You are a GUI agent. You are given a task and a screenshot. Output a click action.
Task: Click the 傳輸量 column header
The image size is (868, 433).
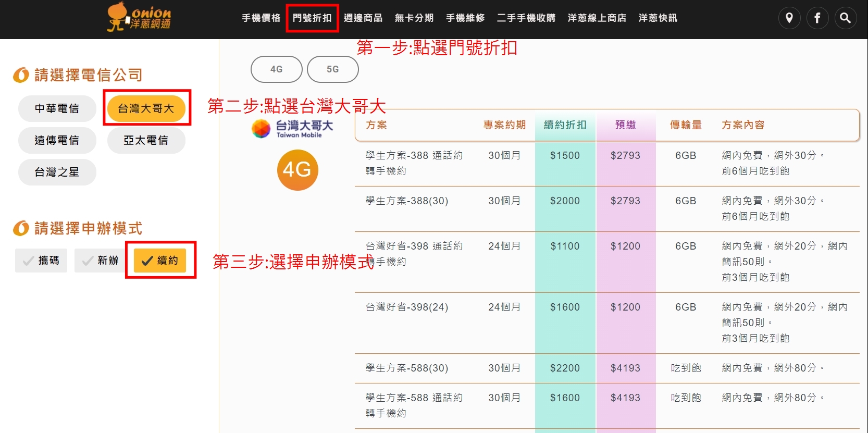click(x=686, y=125)
